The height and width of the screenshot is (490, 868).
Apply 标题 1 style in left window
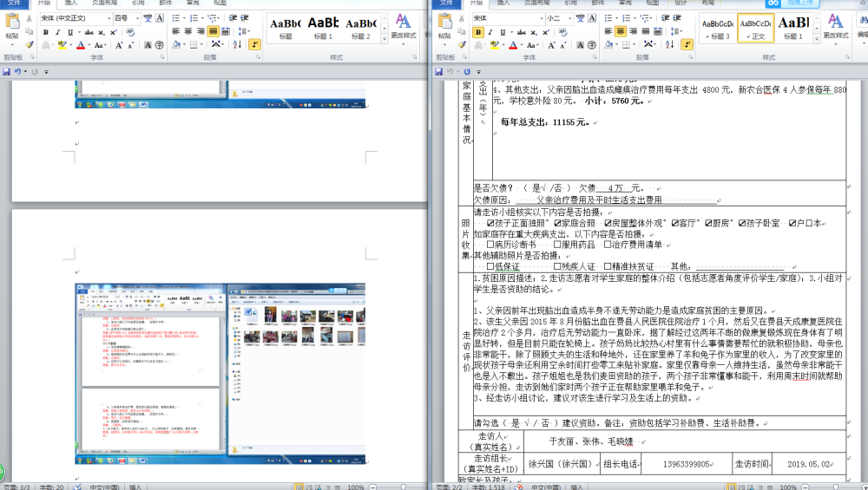point(323,28)
